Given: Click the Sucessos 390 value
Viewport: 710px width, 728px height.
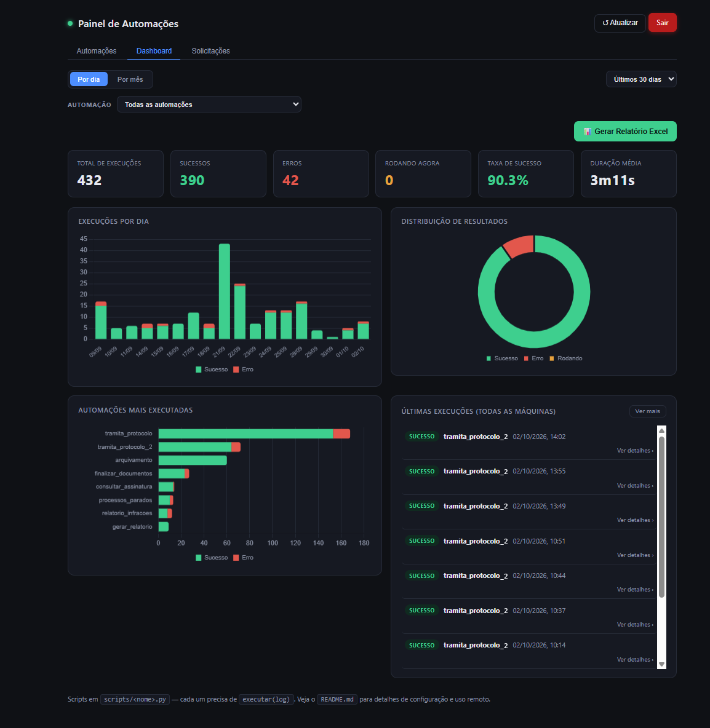Looking at the screenshot, I should tap(192, 180).
